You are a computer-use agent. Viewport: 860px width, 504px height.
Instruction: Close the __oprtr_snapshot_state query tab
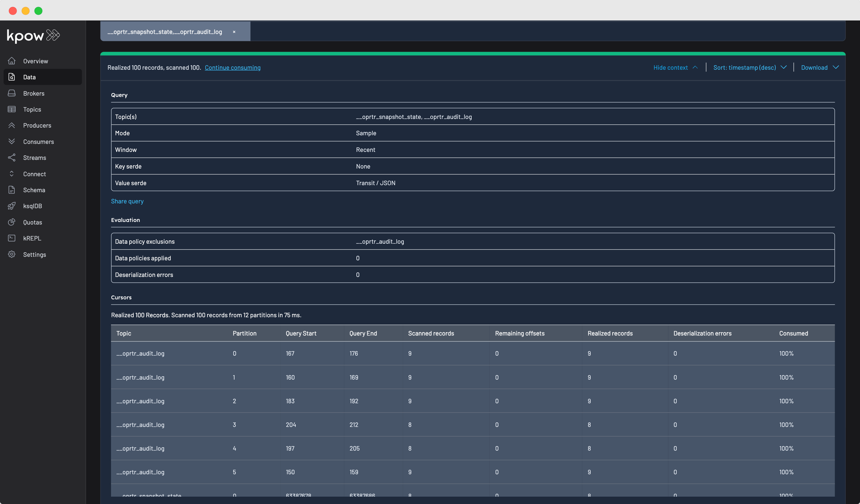click(x=234, y=32)
